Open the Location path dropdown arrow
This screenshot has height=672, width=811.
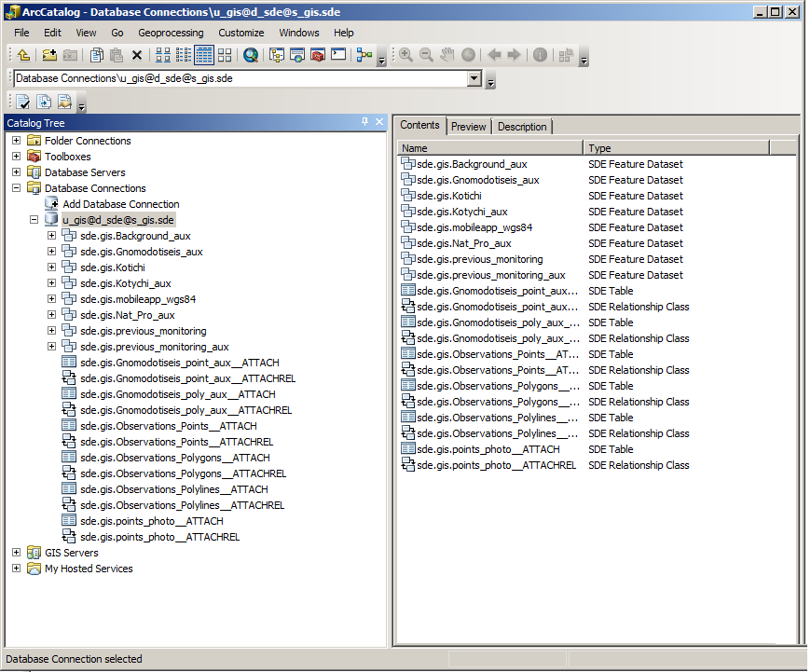(x=474, y=78)
